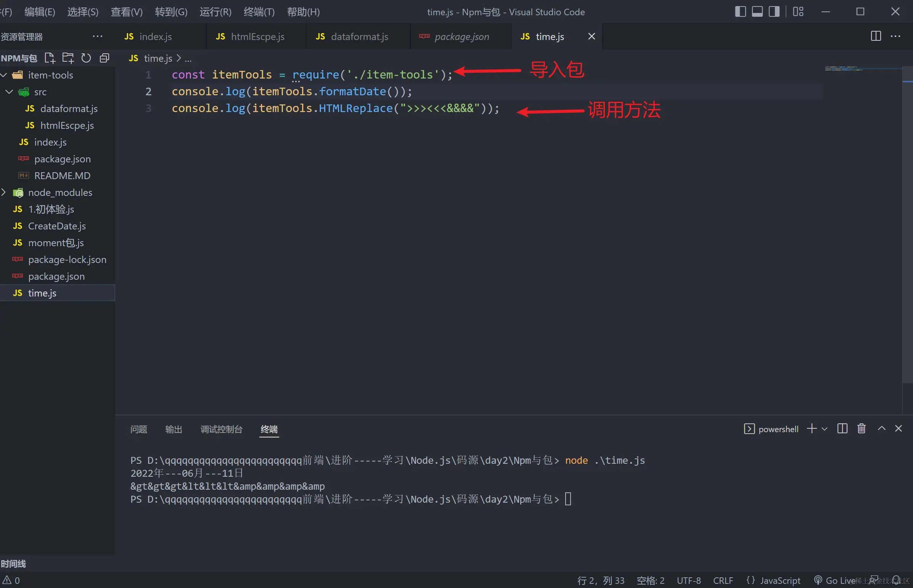Split the editor to the right
Screen dimensions: 913x588
pos(876,36)
